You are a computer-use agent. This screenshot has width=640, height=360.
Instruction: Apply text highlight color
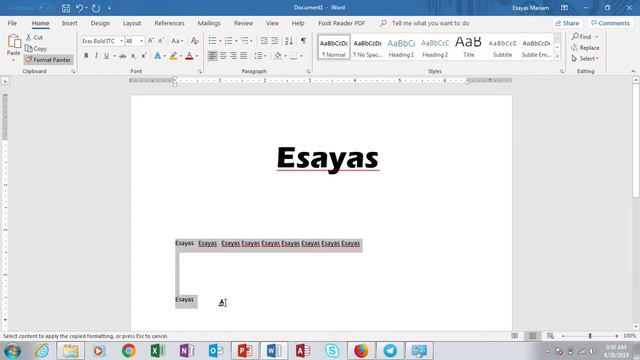click(173, 56)
